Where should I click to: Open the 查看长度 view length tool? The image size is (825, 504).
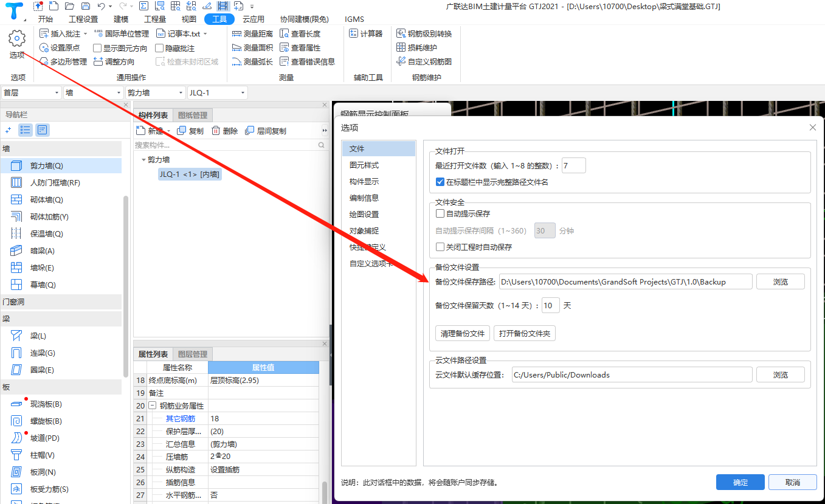300,33
